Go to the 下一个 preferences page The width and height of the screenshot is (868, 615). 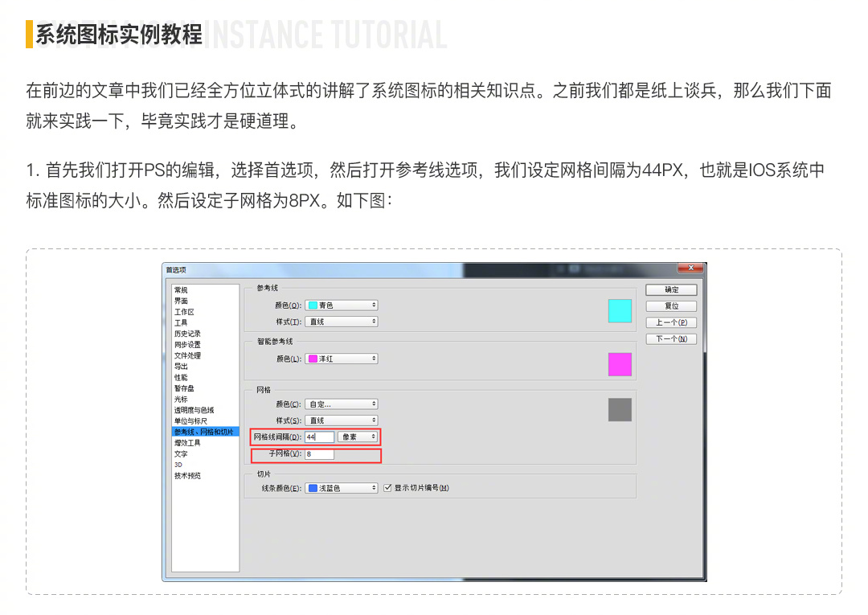[670, 338]
